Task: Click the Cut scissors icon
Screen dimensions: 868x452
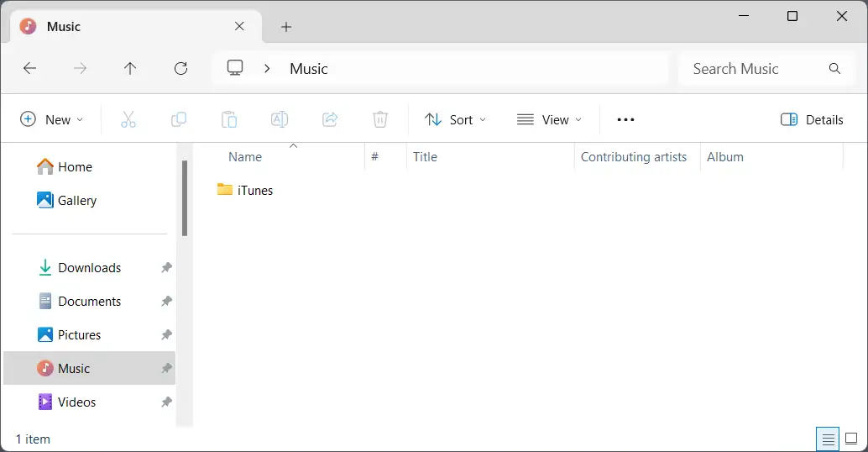Action: click(128, 119)
